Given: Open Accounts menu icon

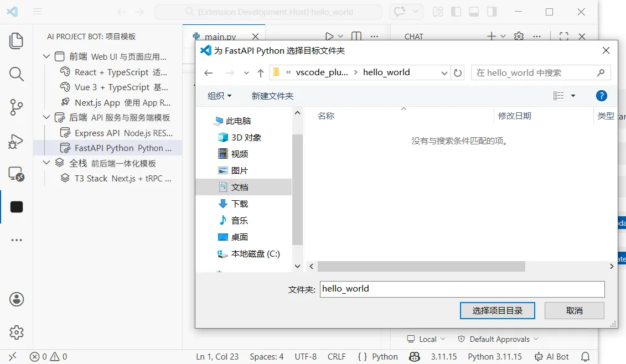Looking at the screenshot, I should click(17, 299).
